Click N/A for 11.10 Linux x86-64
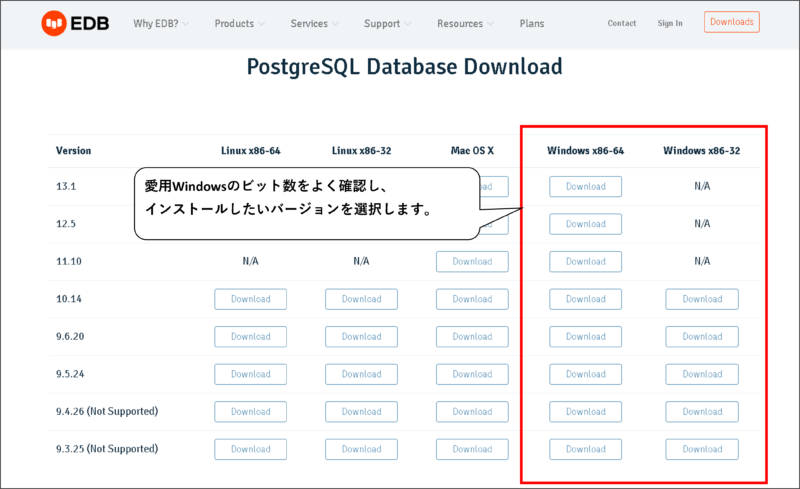The image size is (800, 489). tap(251, 261)
